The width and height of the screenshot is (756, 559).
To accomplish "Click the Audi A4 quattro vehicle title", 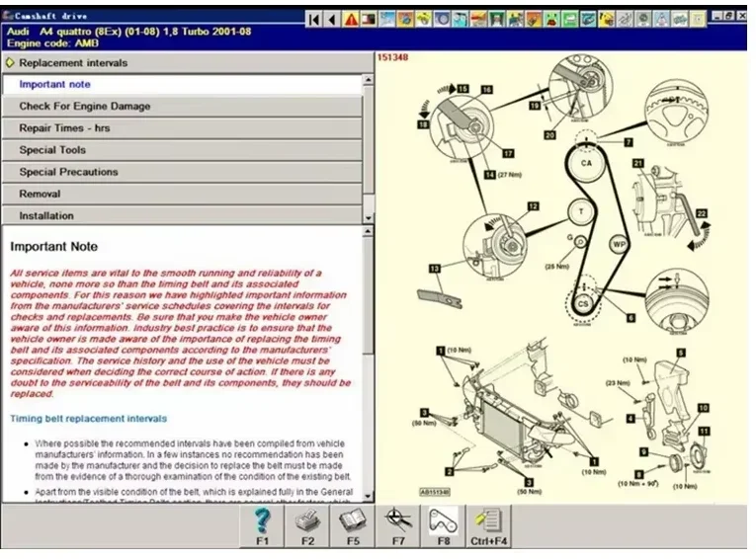I will click(x=128, y=32).
